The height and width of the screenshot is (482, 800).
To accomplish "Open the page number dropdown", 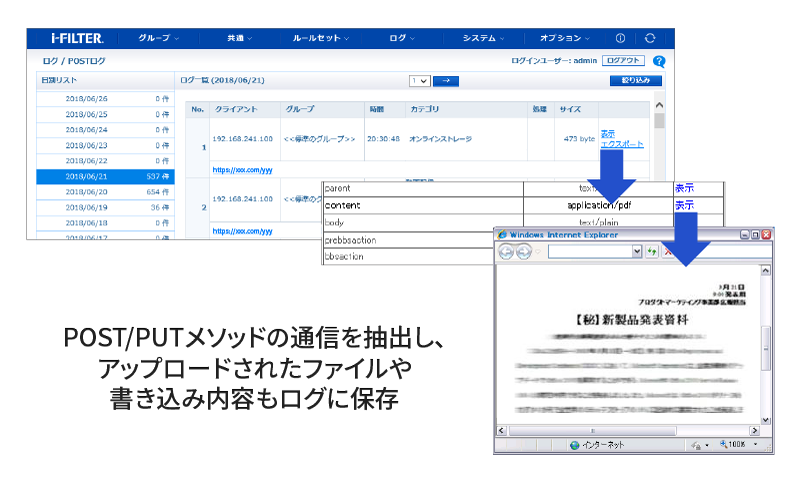I will click(419, 80).
